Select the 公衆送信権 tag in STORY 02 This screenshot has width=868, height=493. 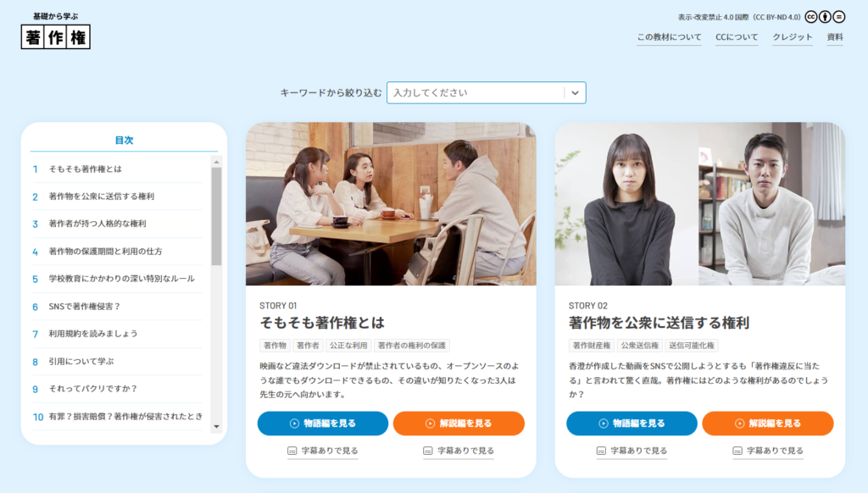(x=639, y=346)
